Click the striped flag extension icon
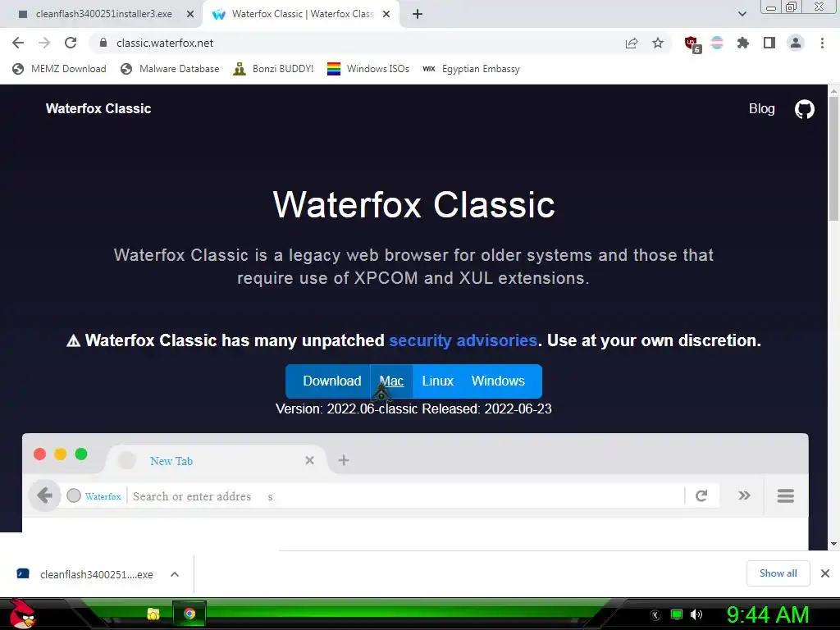 tap(717, 43)
